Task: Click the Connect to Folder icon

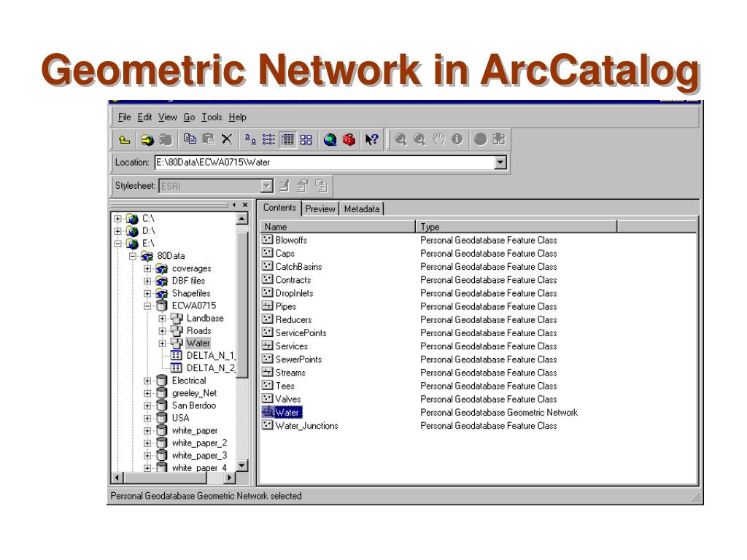Action: 147,139
